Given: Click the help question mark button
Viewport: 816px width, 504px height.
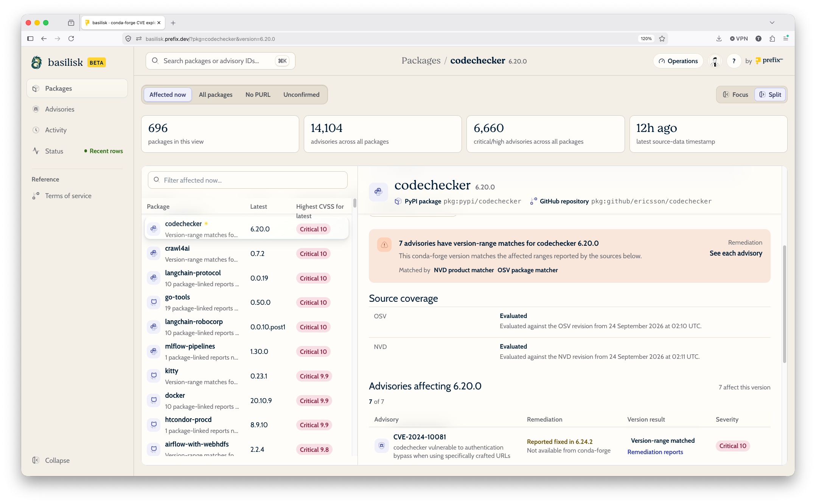Looking at the screenshot, I should [x=734, y=61].
